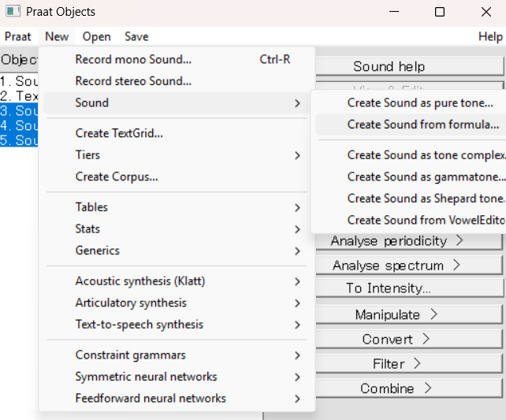This screenshot has height=420, width=506.
Task: Choose Create Sound from VowelEditor
Action: tap(411, 220)
